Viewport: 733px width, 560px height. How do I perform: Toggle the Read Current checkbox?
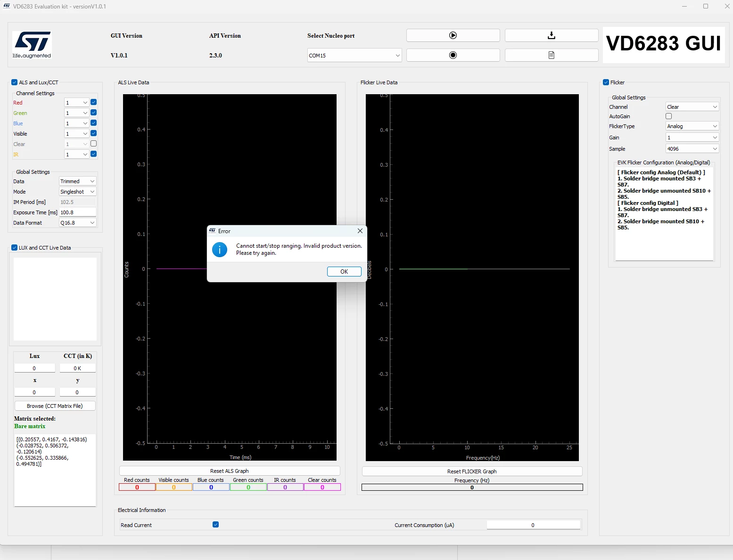coord(215,525)
